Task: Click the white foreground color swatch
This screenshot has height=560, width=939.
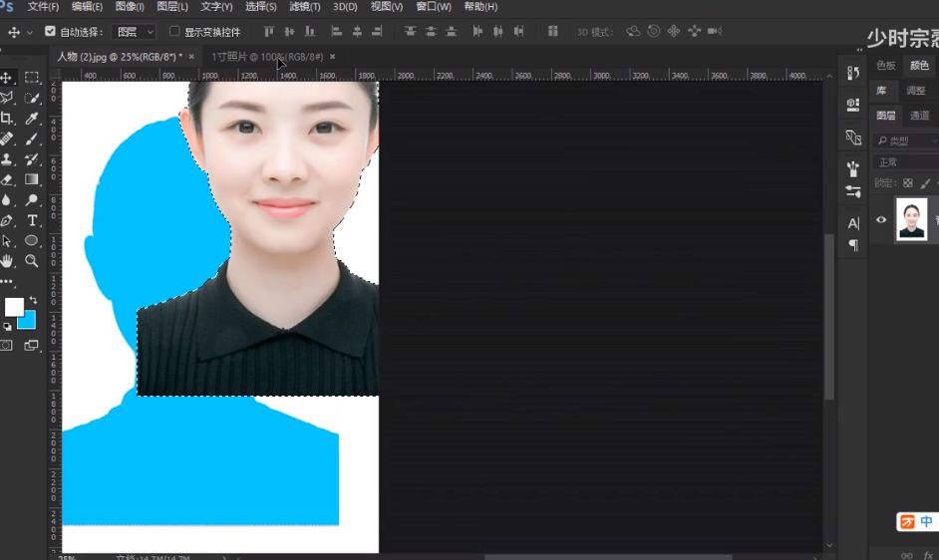Action: [12, 306]
